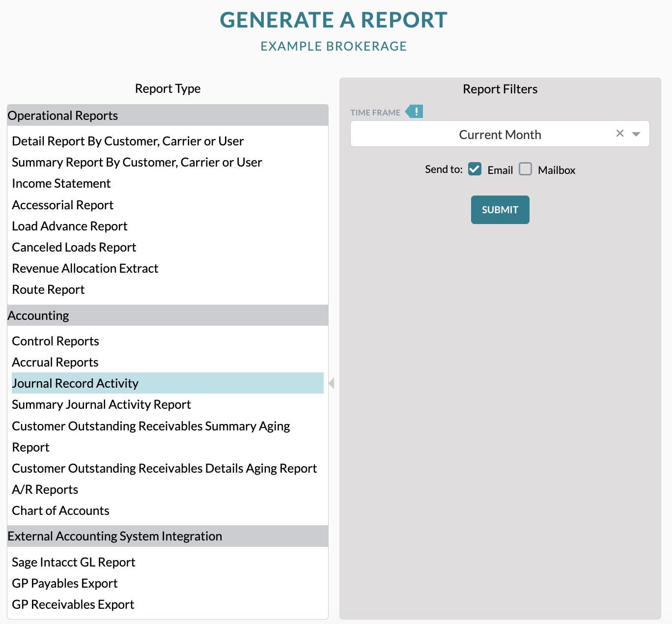Click the Accounting section header
672x624 pixels.
38,315
